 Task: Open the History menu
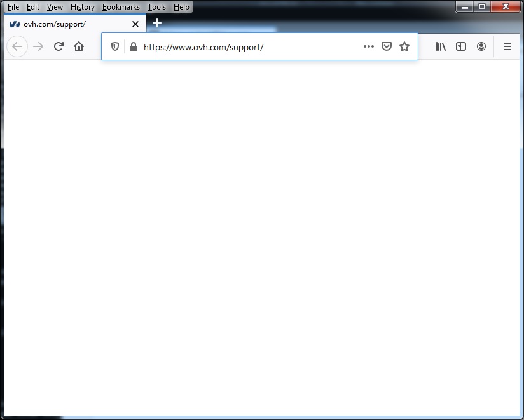[x=83, y=7]
